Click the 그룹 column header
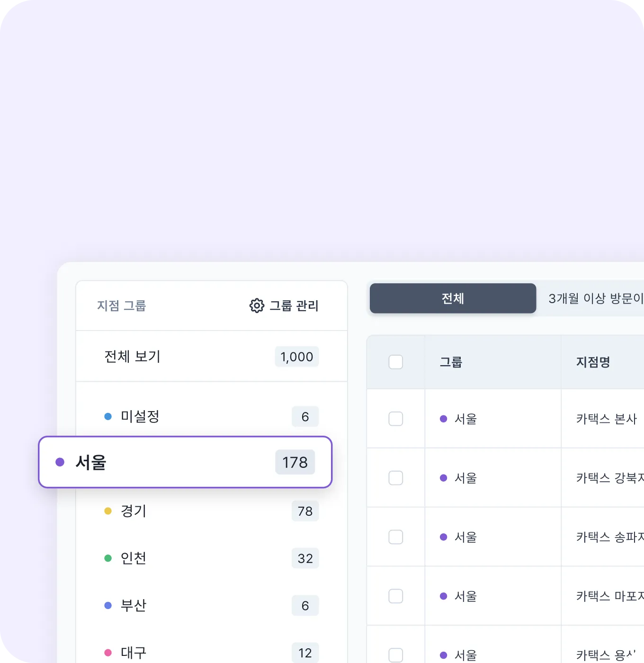 (x=451, y=362)
